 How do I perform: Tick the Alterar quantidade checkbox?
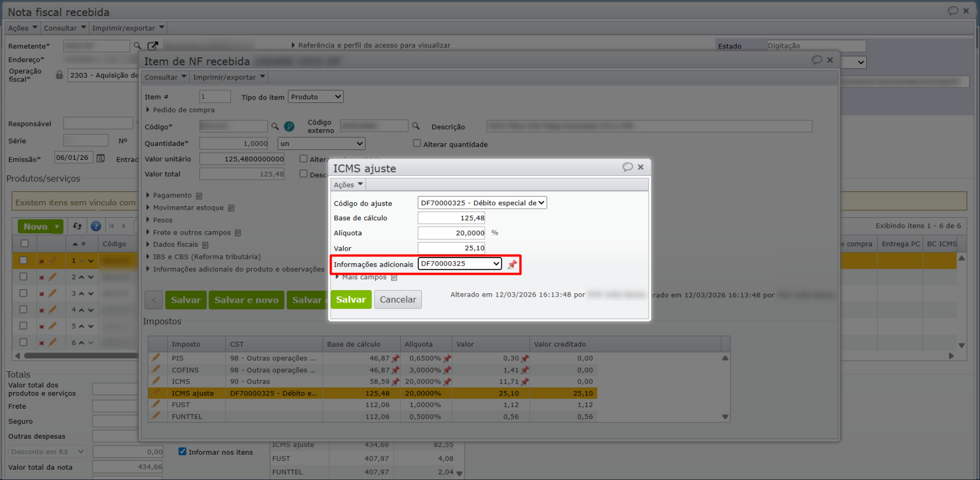click(x=417, y=143)
